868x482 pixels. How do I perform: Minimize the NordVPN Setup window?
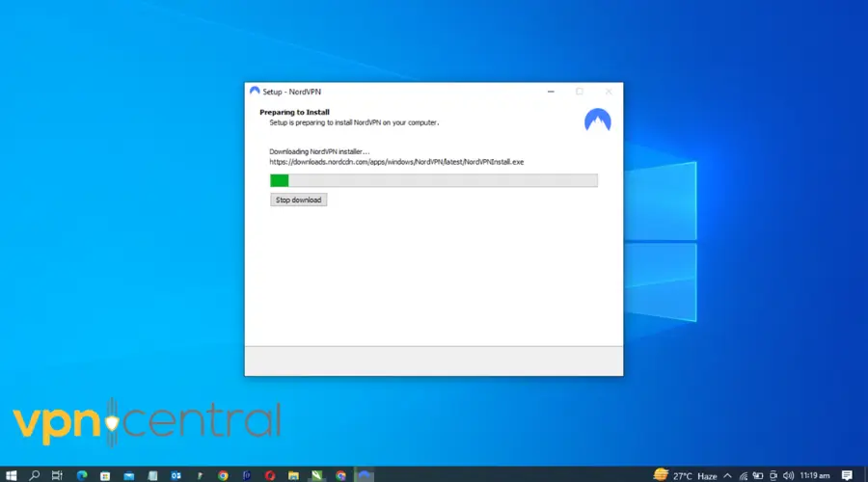[551, 92]
